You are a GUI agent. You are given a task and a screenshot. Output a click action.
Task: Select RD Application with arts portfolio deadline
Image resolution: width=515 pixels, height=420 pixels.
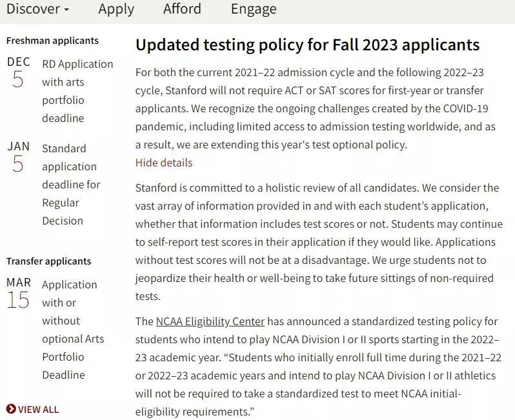click(77, 91)
